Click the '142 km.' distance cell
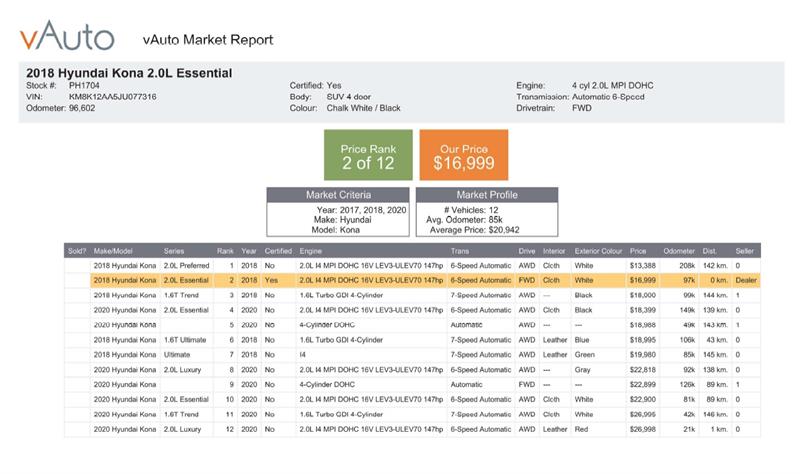800x474 pixels. [715, 266]
